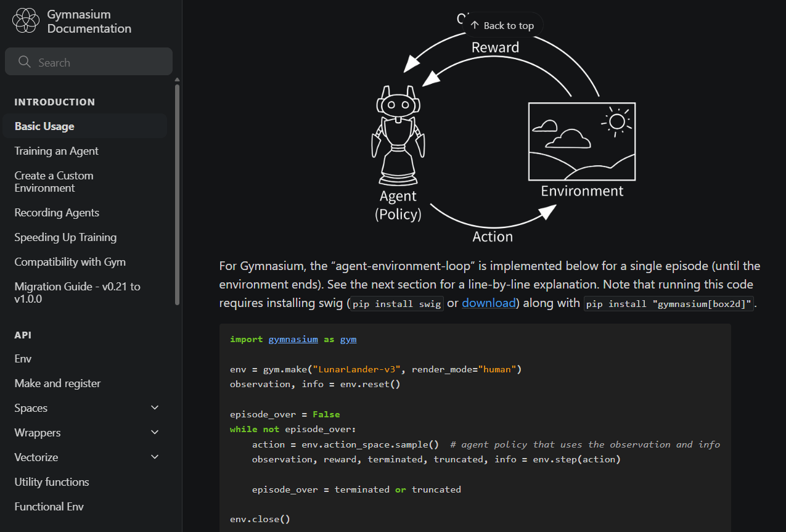Click the gymnasium module link in code

(293, 339)
